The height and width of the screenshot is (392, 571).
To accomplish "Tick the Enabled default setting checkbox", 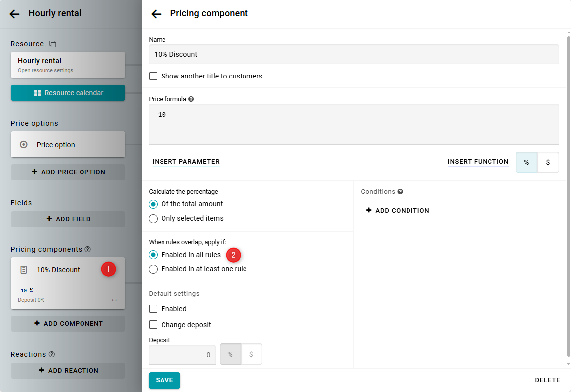I will (153, 309).
